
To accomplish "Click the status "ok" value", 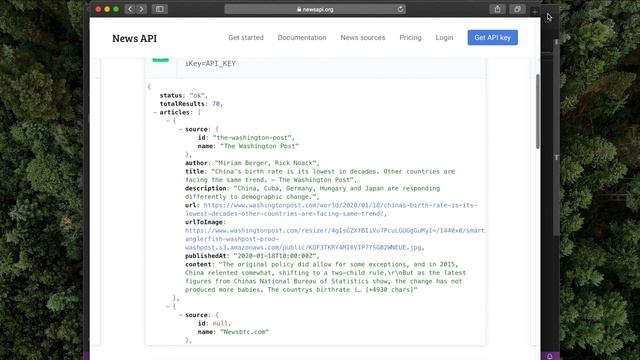I will tap(198, 96).
